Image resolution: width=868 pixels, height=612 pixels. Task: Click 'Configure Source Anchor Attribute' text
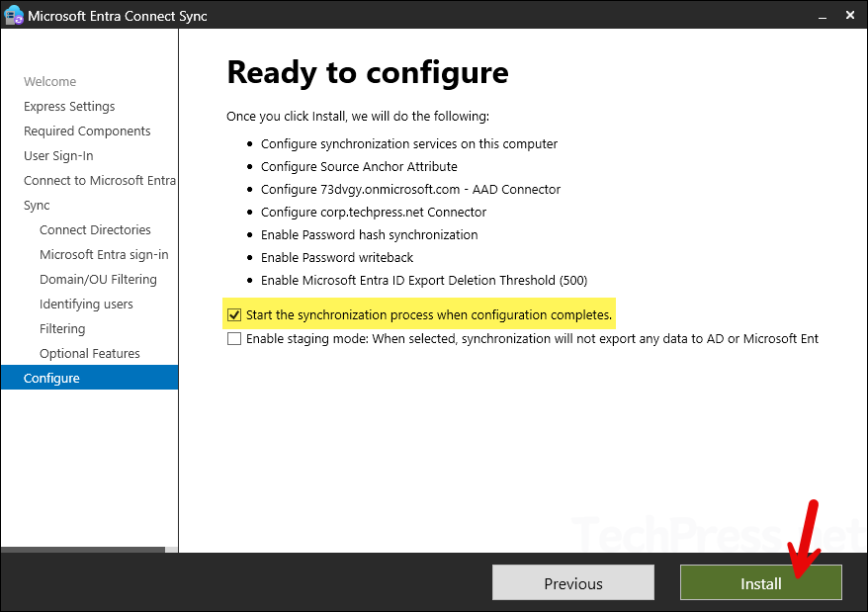click(359, 167)
